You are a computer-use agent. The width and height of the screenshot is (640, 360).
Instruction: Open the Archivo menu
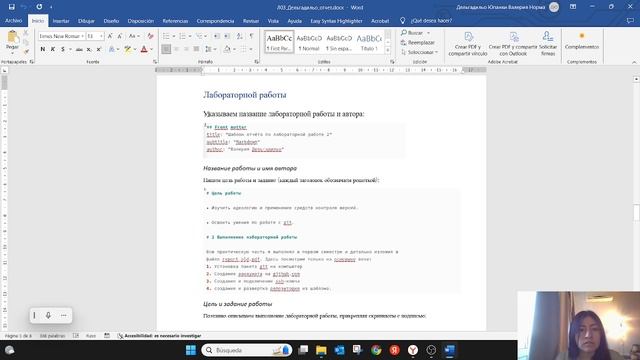pyautogui.click(x=13, y=20)
